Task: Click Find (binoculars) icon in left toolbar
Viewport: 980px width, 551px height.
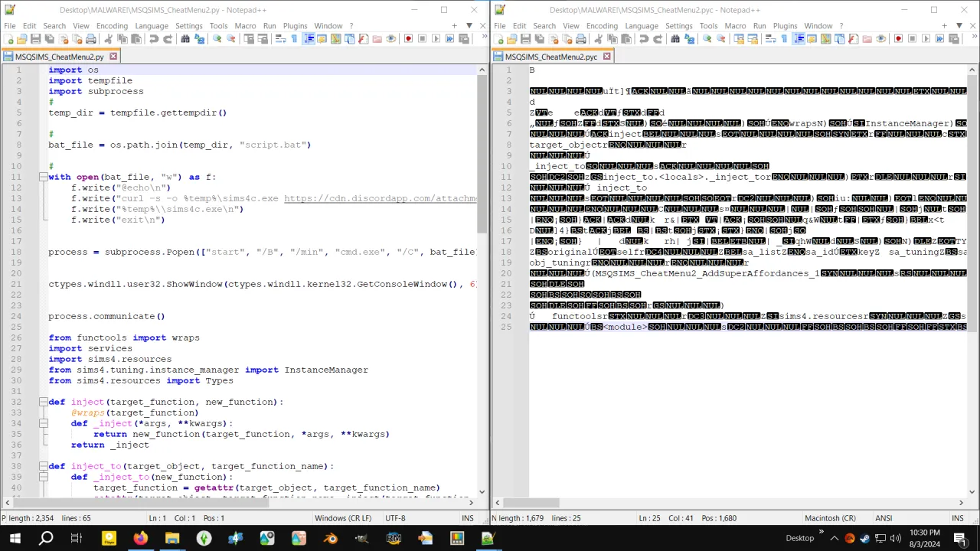Action: pyautogui.click(x=185, y=39)
